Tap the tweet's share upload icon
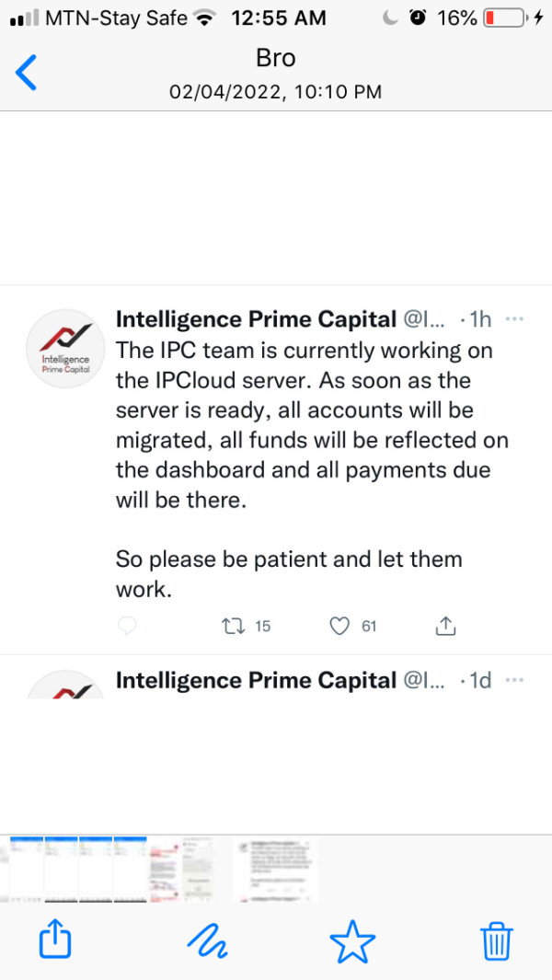 pos(445,627)
